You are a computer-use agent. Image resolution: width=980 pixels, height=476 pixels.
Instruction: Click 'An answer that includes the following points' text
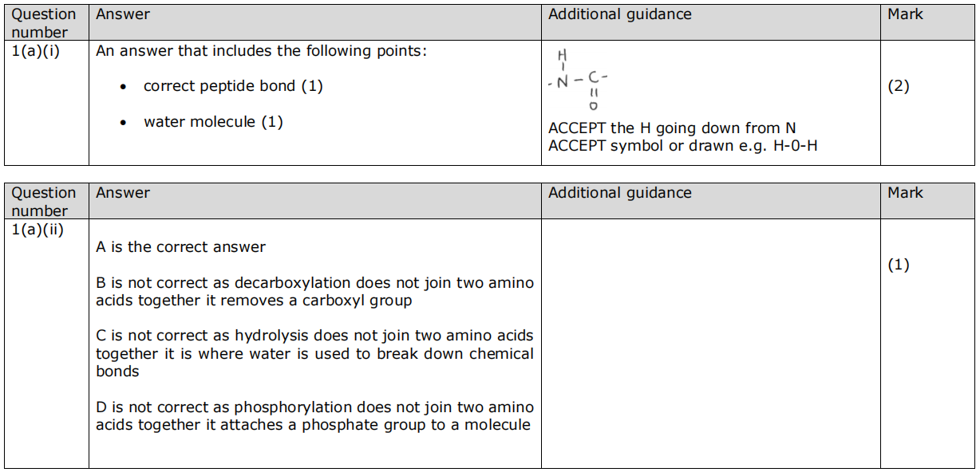(x=262, y=51)
